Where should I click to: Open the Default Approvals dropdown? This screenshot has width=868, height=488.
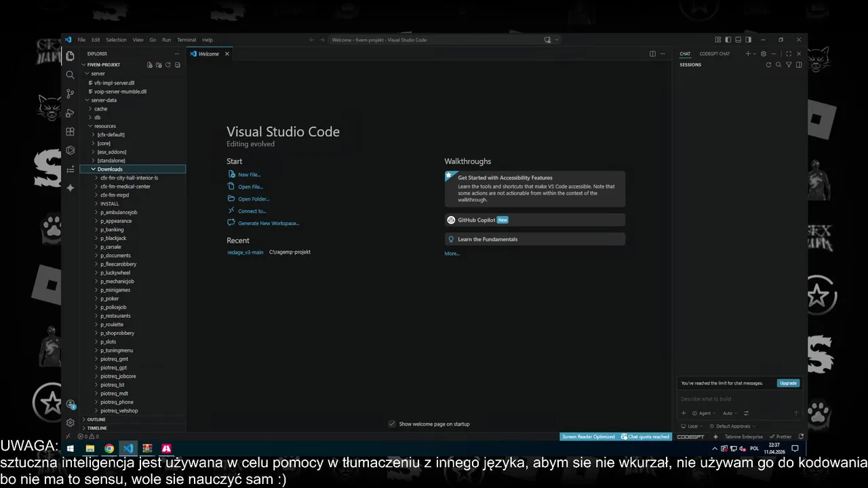732,426
